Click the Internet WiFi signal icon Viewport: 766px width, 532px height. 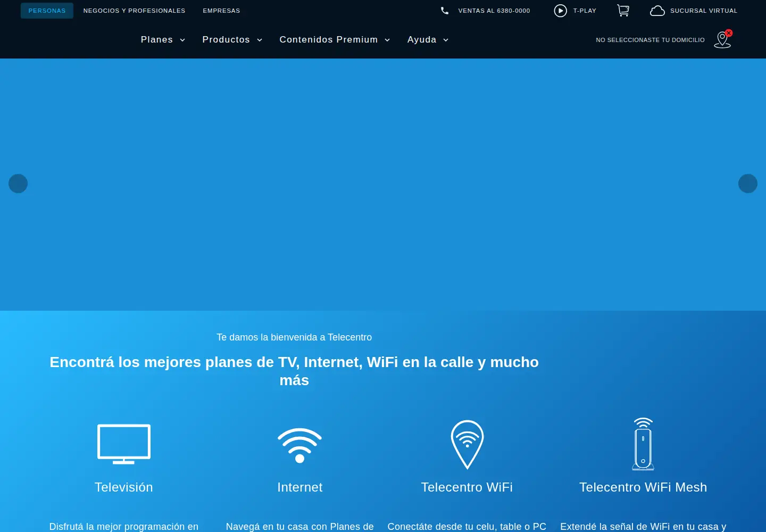[299, 445]
